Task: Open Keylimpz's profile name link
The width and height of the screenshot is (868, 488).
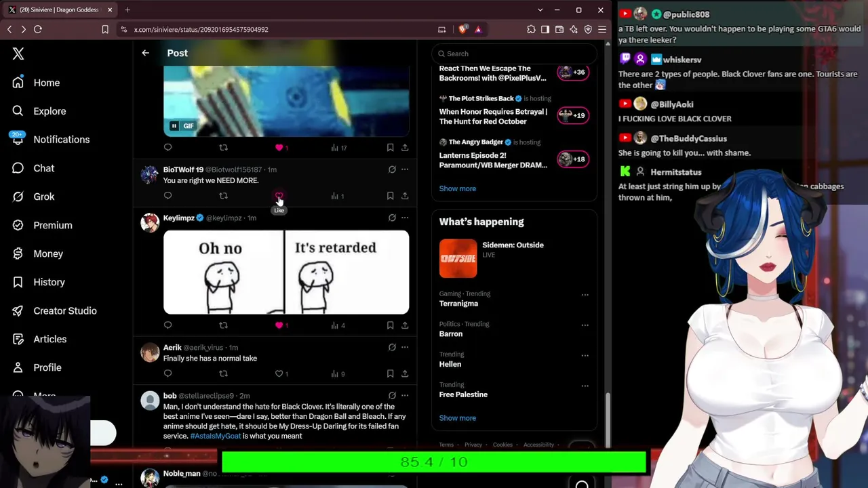Action: [x=179, y=218]
